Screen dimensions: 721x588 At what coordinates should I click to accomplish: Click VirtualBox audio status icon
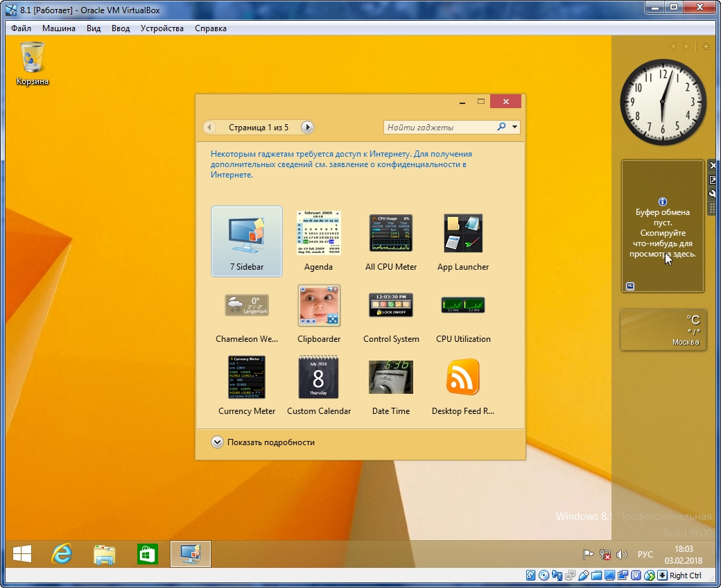point(557,575)
